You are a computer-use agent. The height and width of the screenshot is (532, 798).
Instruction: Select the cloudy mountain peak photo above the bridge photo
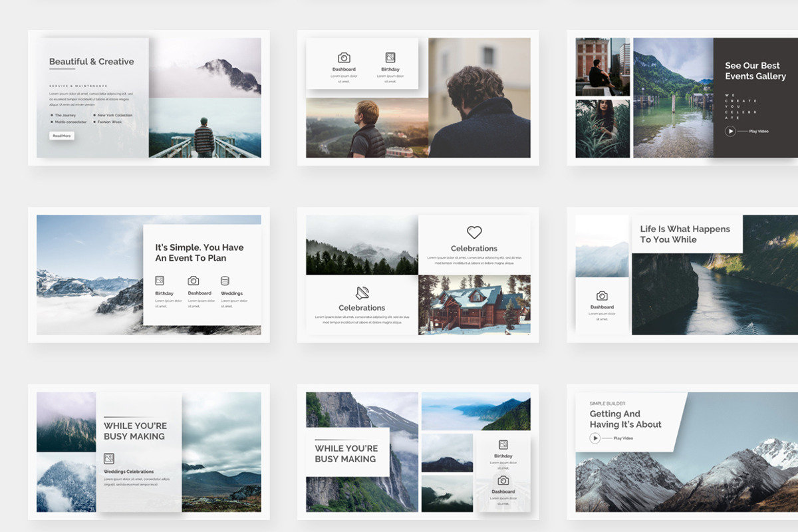coord(205,68)
